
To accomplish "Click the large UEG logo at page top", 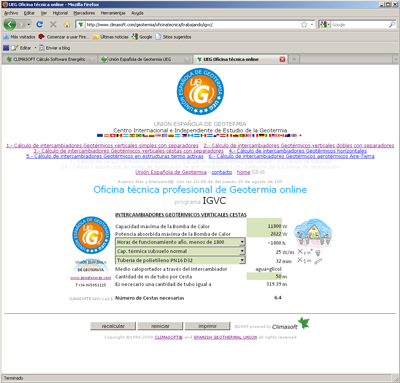I will coord(200,91).
